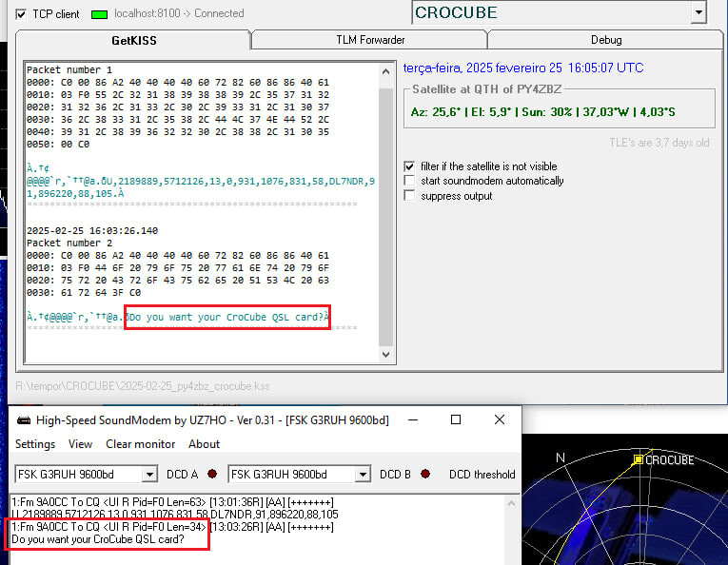Viewport: 728px width, 565px height.
Task: Click hex row 0050: 00 C0
Action: tap(58, 145)
